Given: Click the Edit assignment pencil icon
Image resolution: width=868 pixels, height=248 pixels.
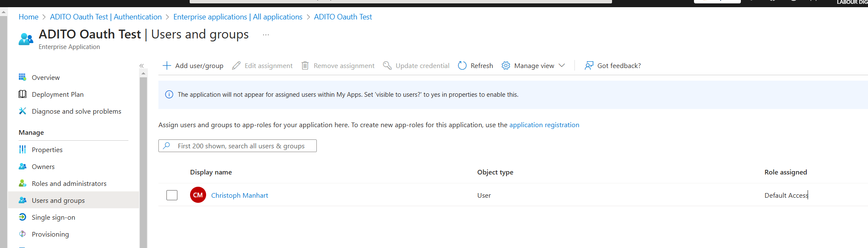Looking at the screenshot, I should coord(237,65).
